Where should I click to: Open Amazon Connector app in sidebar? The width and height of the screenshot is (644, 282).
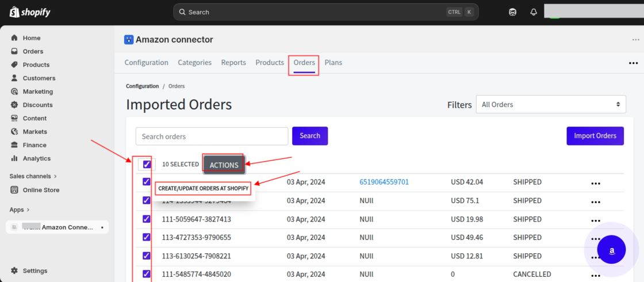click(x=57, y=227)
